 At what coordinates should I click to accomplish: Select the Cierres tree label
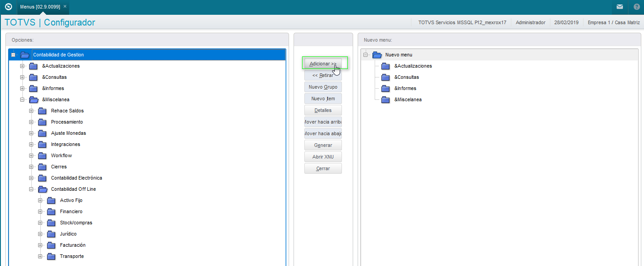pyautogui.click(x=59, y=167)
